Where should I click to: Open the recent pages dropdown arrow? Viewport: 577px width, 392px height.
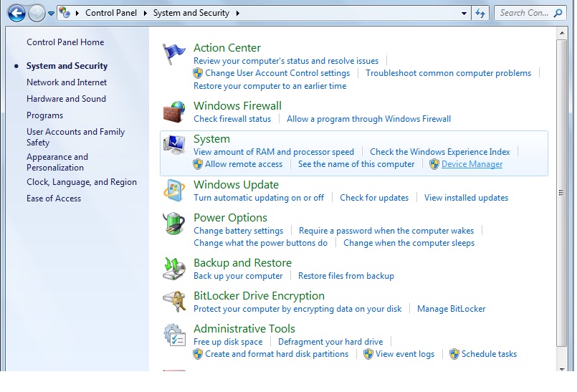tap(51, 14)
